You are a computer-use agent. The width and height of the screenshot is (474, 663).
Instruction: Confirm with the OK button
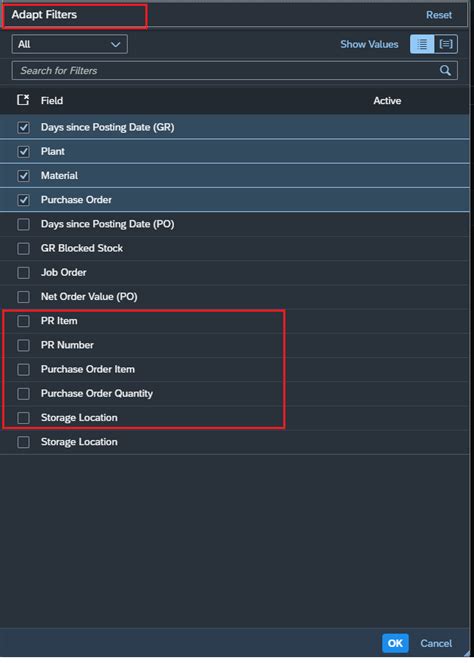coord(395,643)
